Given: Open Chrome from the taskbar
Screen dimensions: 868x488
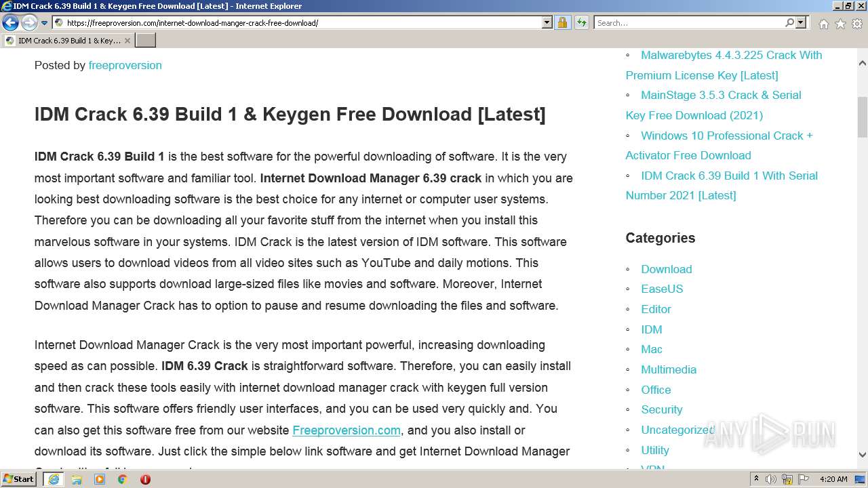Looking at the screenshot, I should [x=122, y=479].
